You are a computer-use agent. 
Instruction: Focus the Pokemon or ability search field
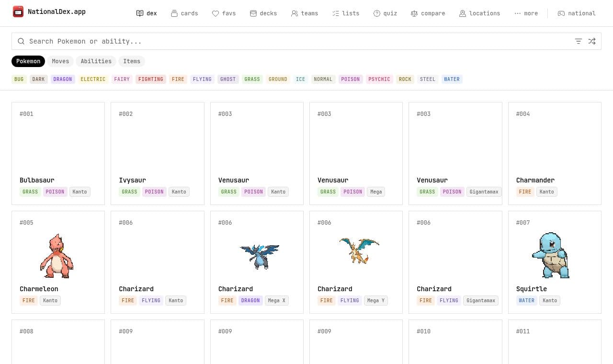coord(306,41)
